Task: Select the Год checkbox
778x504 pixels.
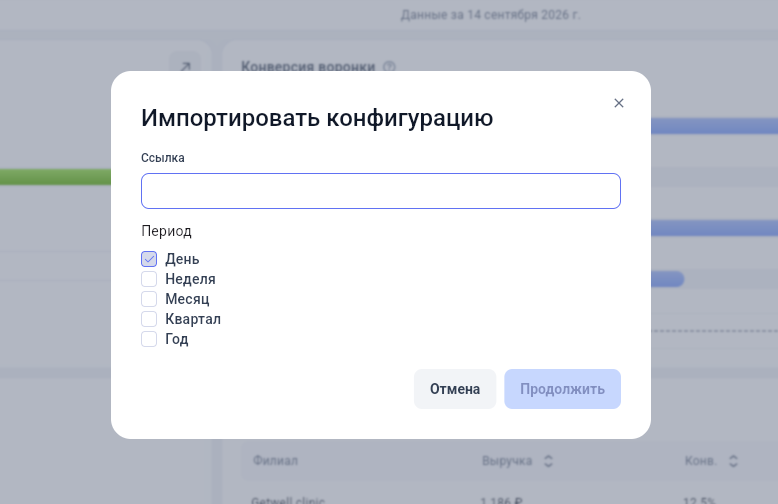Action: (149, 339)
